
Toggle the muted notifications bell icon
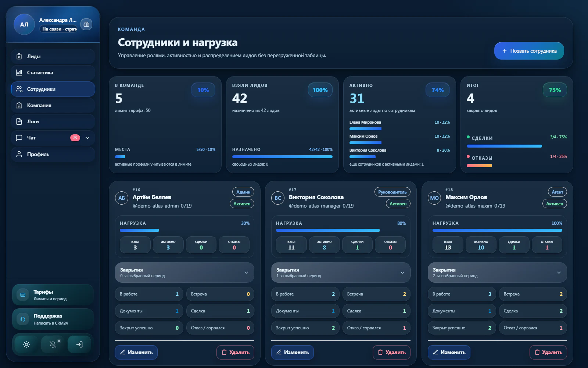point(53,344)
